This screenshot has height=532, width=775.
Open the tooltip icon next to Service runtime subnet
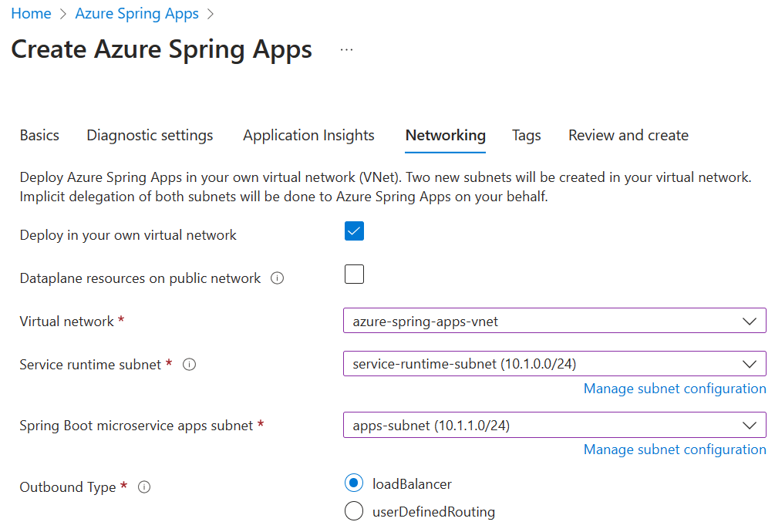click(189, 365)
